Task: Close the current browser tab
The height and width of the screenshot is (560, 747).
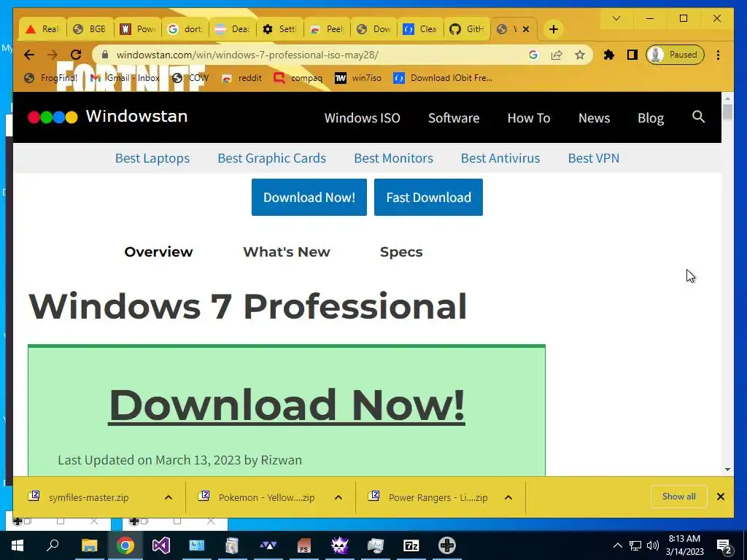Action: [526, 29]
